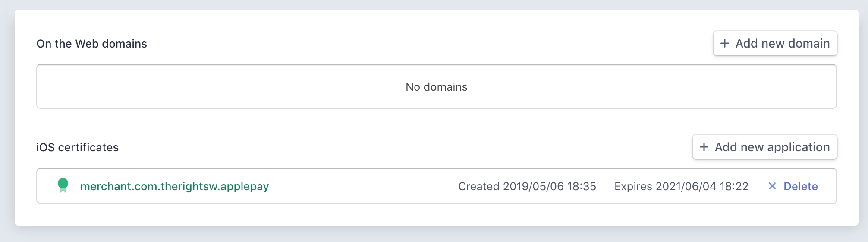Viewport: 868px width, 242px height.
Task: Click the word Expires in certificate row
Action: pyautogui.click(x=633, y=186)
